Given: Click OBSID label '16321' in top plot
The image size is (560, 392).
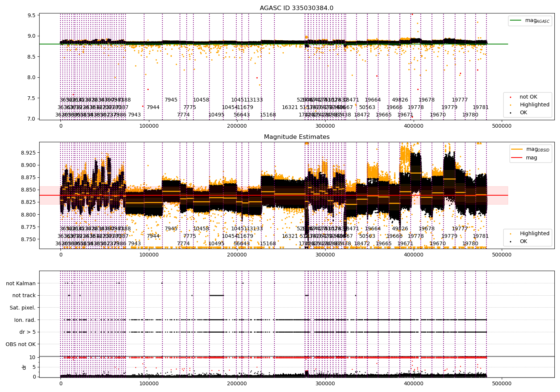Looking at the screenshot, I should click(x=290, y=108).
